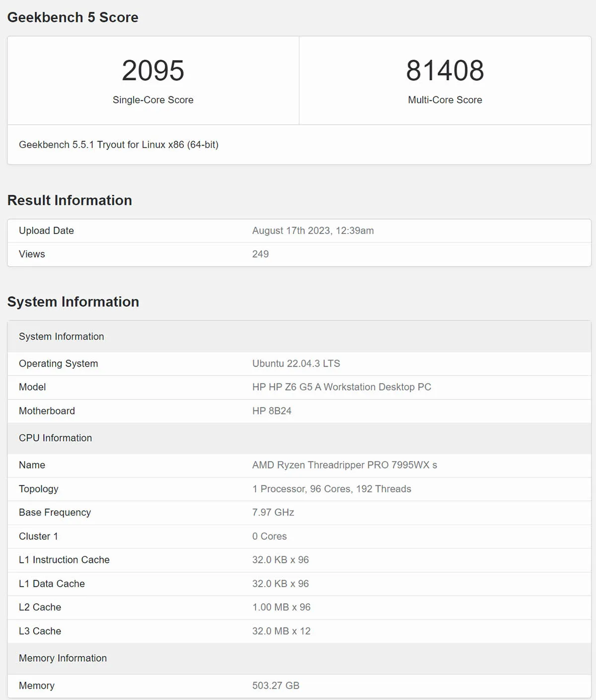596x700 pixels.
Task: Click the Topology value with 96 Cores
Action: pyautogui.click(x=332, y=489)
